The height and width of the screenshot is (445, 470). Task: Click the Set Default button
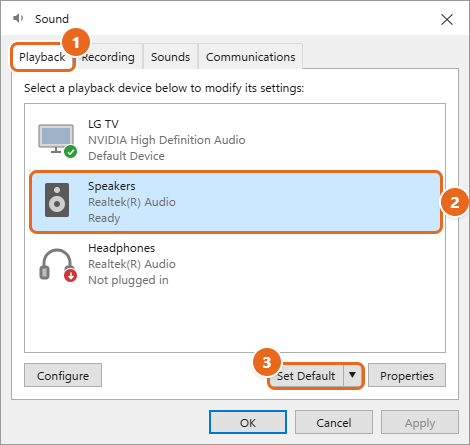(306, 376)
